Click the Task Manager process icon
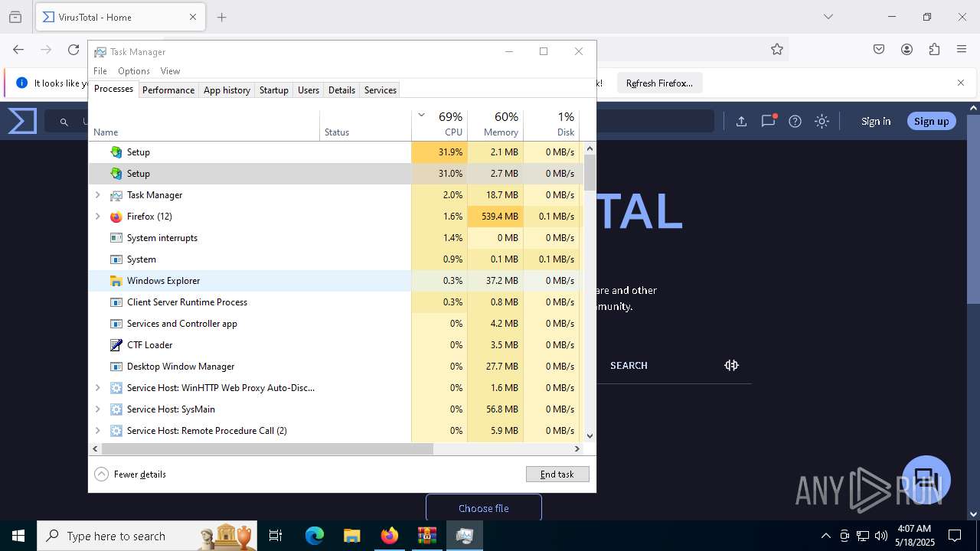The height and width of the screenshot is (551, 980). point(116,195)
